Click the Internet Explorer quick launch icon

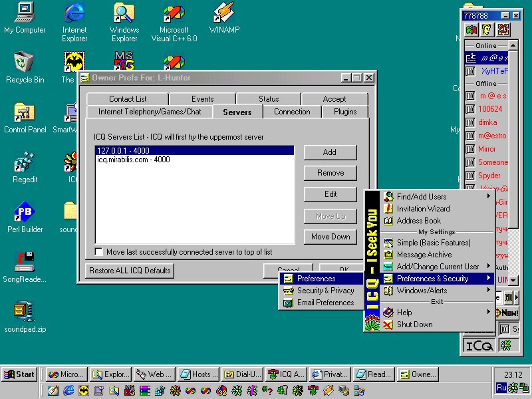point(68,390)
